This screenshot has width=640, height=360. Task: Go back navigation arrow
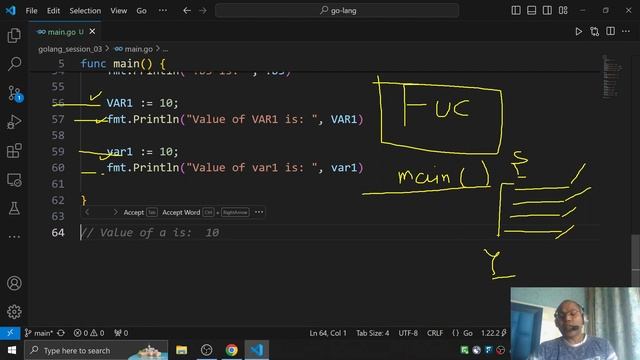point(187,11)
